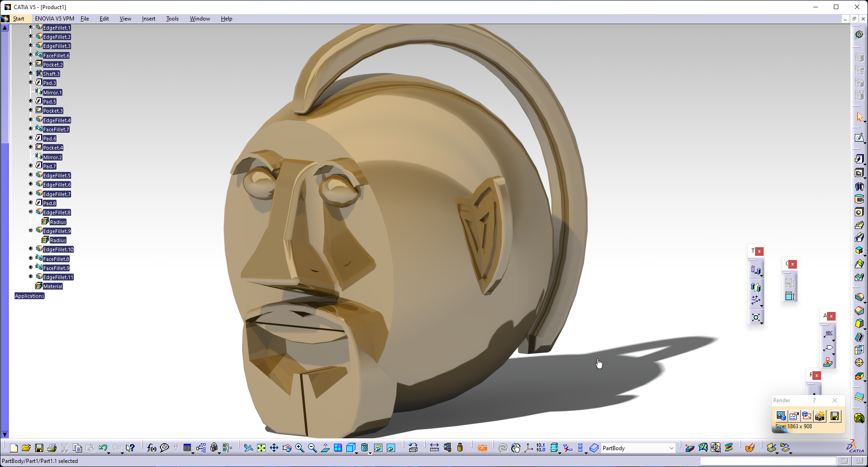
Task: Activate the Rotate view tool
Action: click(287, 448)
